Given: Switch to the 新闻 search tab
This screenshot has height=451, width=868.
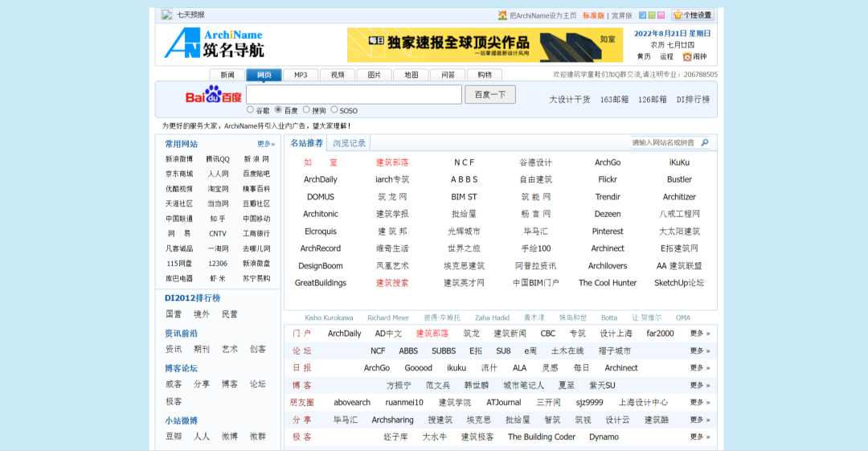Looking at the screenshot, I should 227,75.
